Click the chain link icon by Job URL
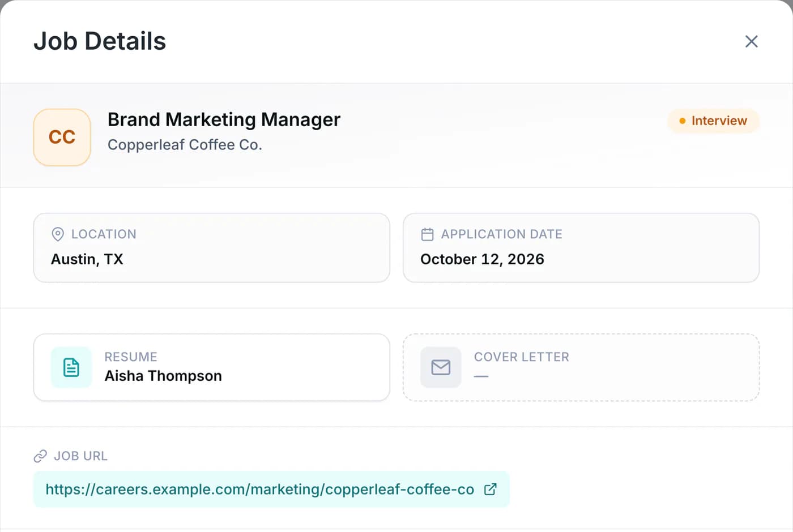 point(40,456)
